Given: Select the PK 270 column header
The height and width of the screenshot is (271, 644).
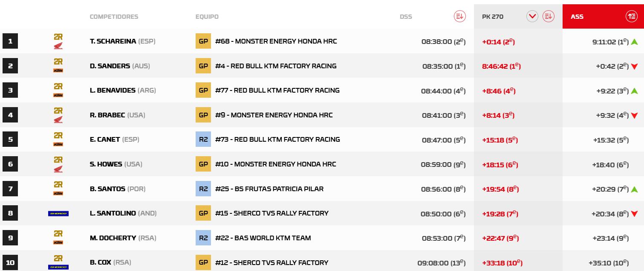Looking at the screenshot, I should 493,17.
